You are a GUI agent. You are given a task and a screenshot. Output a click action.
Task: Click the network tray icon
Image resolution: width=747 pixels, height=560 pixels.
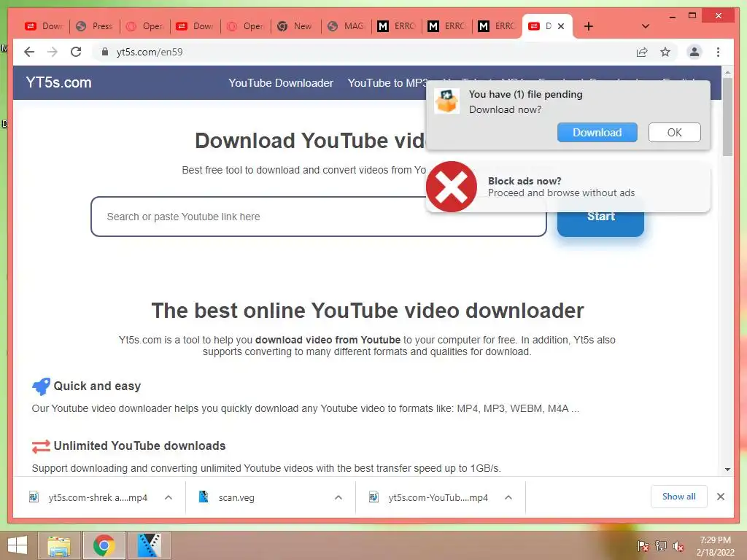pos(661,546)
